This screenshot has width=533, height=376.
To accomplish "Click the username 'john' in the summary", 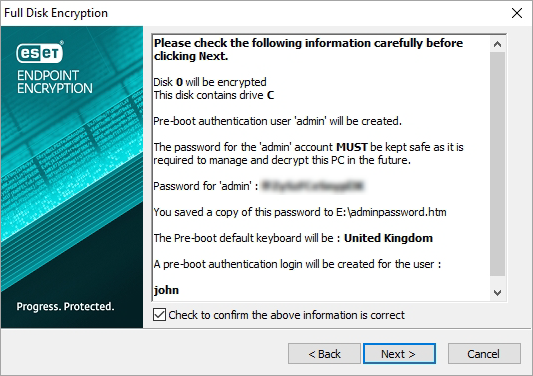I will tap(166, 290).
